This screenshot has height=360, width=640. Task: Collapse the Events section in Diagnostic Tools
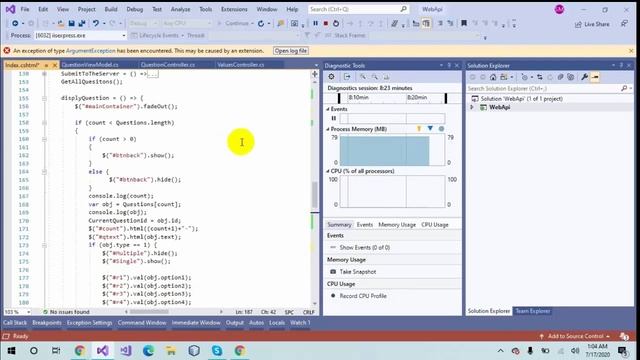328,109
